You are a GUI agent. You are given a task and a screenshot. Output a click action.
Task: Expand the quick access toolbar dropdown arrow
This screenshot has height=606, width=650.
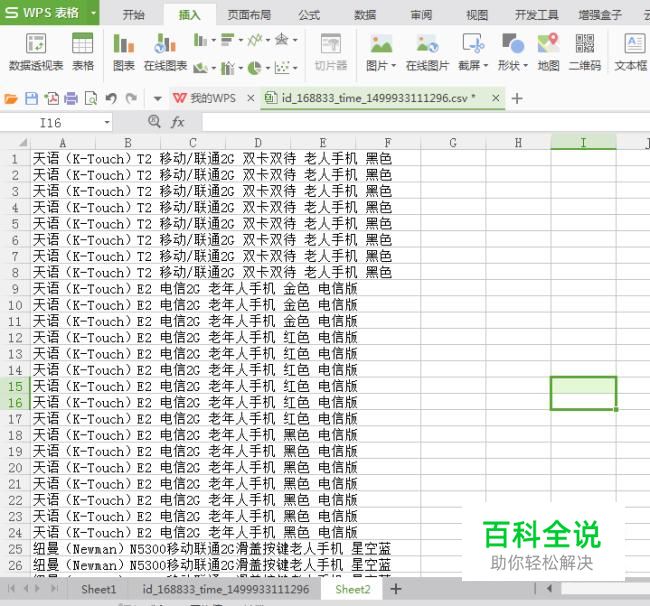click(x=157, y=99)
